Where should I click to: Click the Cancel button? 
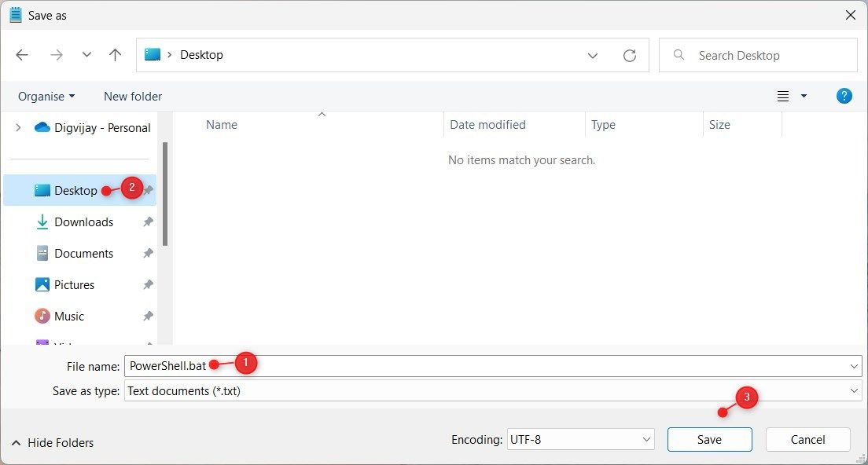[x=807, y=440]
